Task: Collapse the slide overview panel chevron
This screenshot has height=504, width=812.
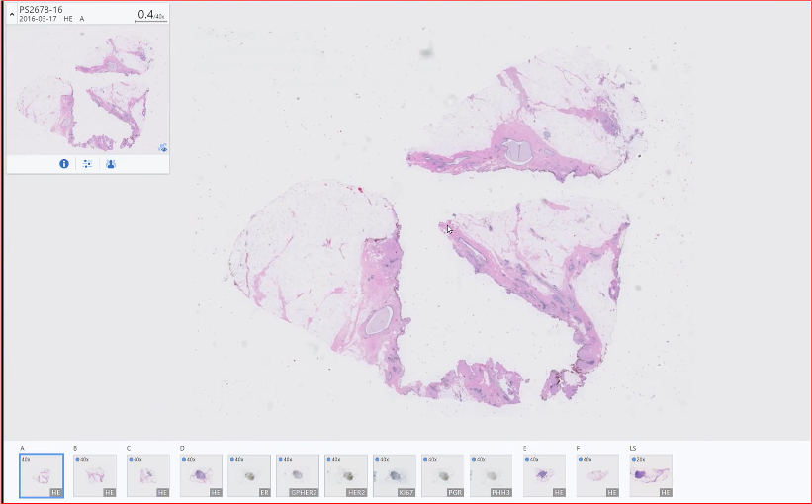Action: pyautogui.click(x=12, y=14)
